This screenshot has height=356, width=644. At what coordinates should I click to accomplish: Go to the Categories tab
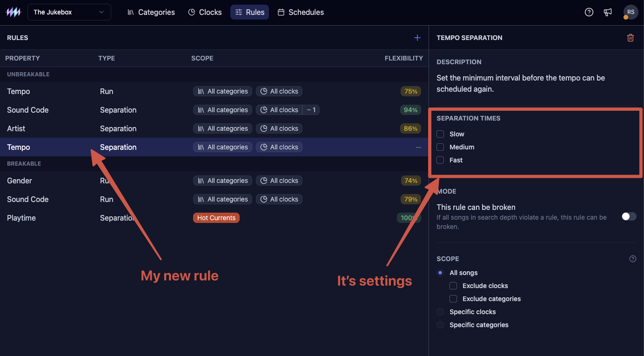151,12
